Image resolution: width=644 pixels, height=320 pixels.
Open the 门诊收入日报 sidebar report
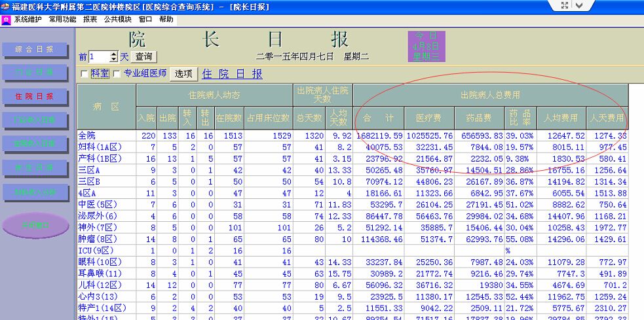click(x=35, y=120)
